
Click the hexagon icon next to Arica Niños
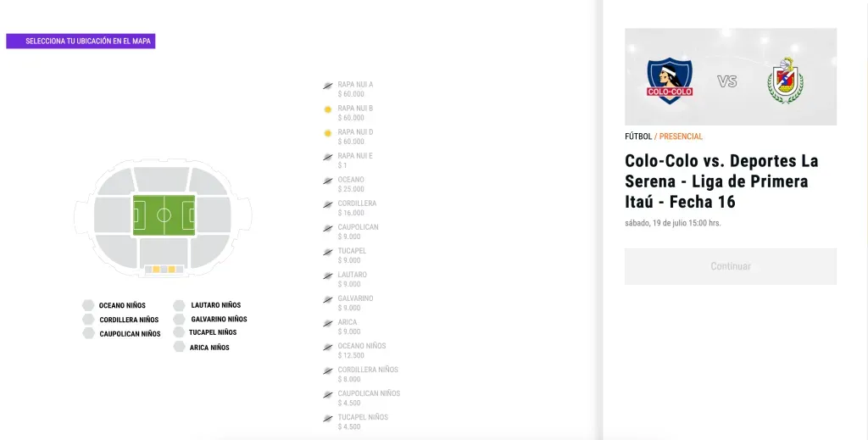coord(179,347)
